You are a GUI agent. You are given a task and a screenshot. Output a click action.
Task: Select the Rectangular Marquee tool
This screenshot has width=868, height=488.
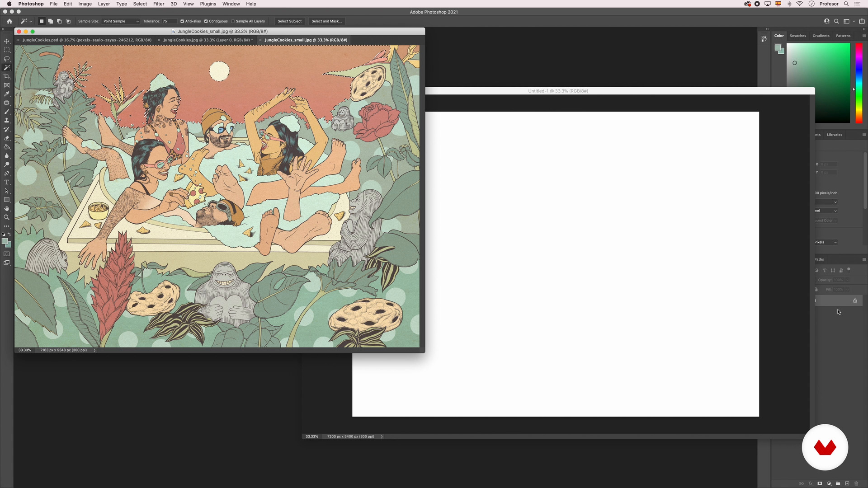[x=7, y=50]
